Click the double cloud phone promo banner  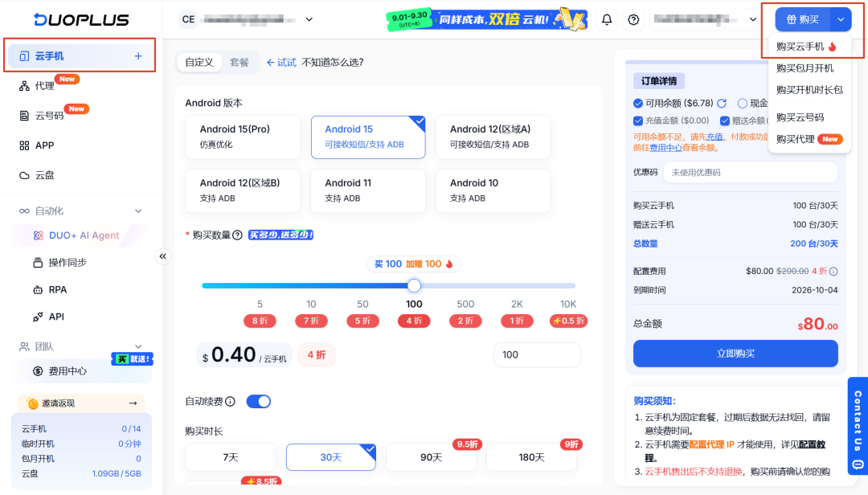[486, 19]
